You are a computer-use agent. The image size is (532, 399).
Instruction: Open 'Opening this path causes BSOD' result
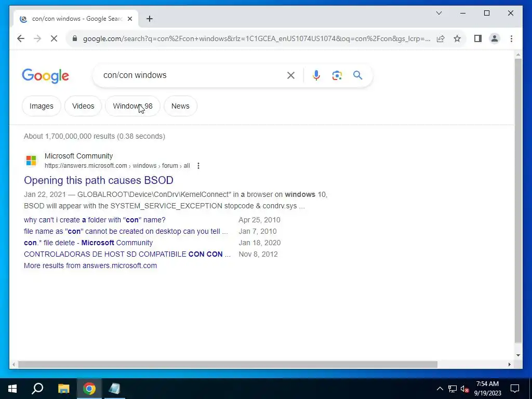pyautogui.click(x=99, y=180)
